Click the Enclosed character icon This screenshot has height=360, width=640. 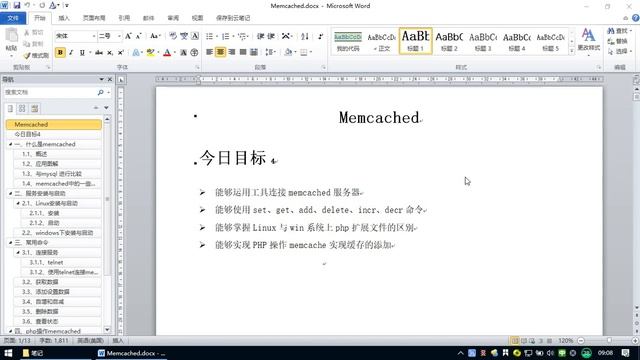tap(194, 52)
